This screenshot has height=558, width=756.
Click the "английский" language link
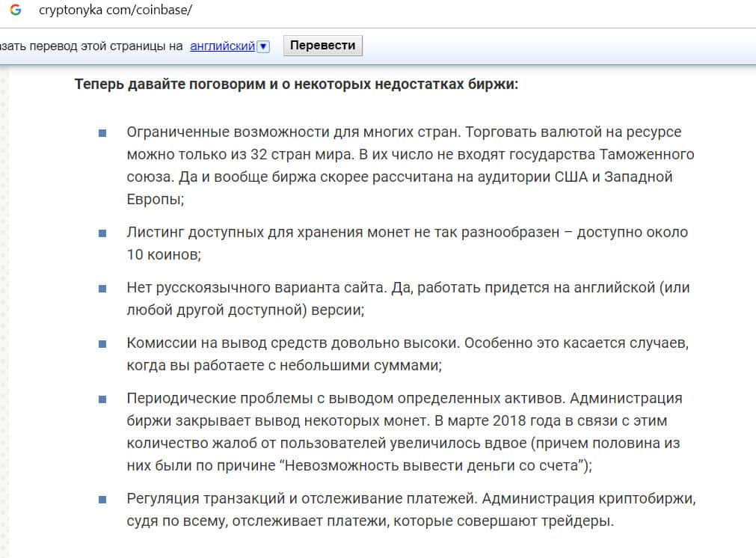click(x=223, y=46)
